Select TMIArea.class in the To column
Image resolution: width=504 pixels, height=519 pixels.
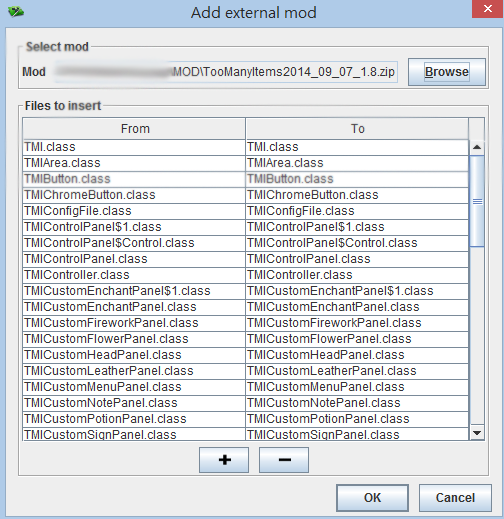[357, 163]
